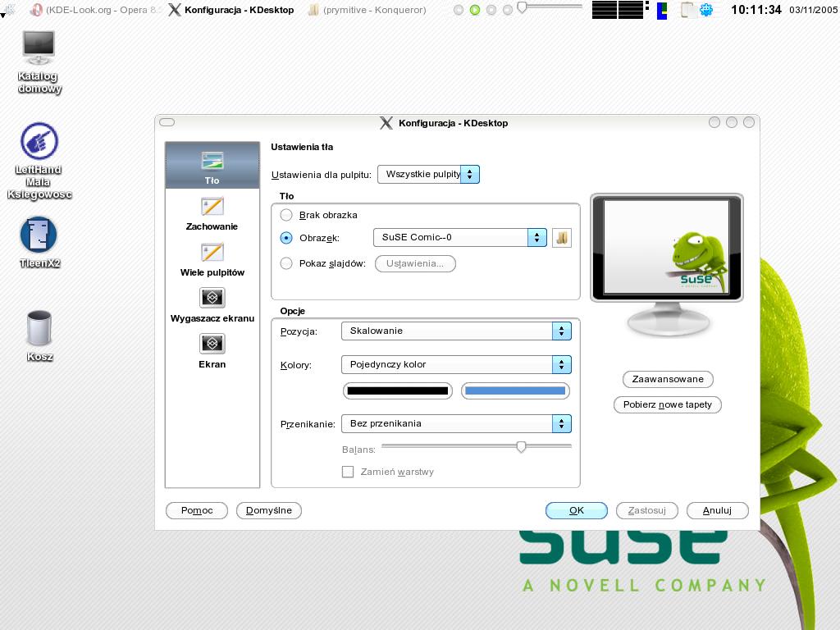Launch LeftHand Mala Ksiegowosc desktop icon
This screenshot has width=840, height=630.
coord(39,161)
